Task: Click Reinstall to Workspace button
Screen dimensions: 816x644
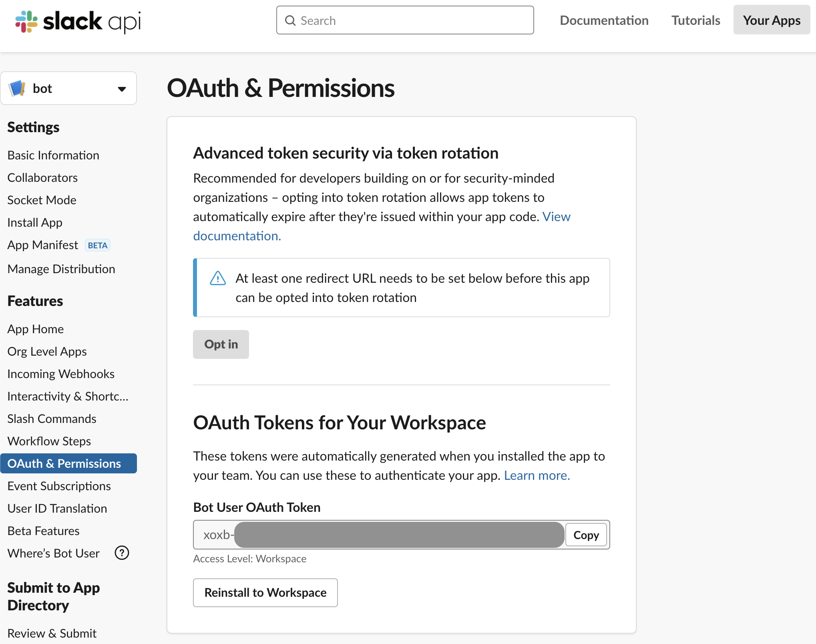Action: (265, 592)
